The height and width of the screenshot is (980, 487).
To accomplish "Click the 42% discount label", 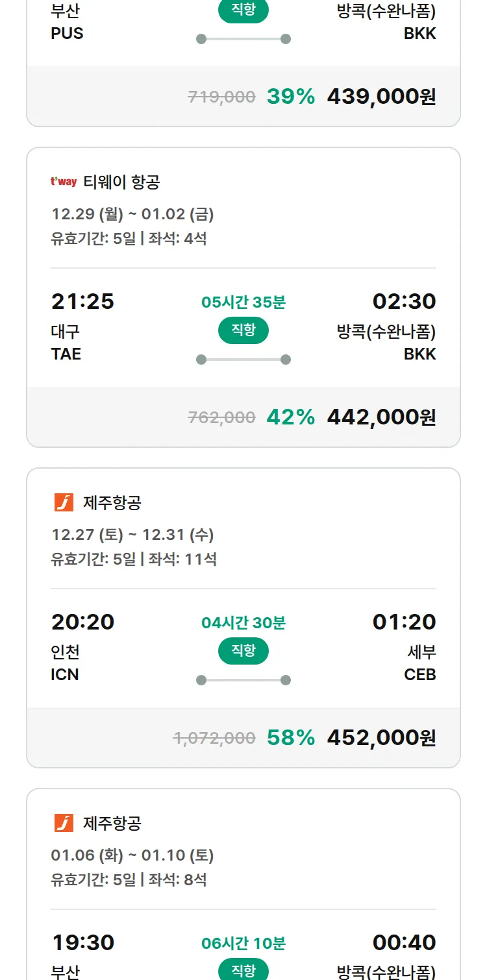I will 290,417.
